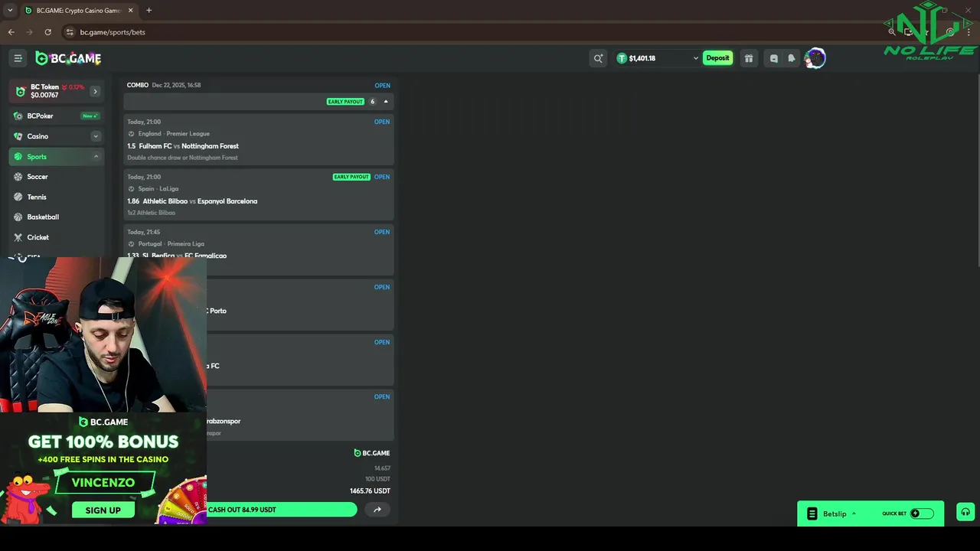
Task: Click the Betslip list icon
Action: tap(812, 514)
